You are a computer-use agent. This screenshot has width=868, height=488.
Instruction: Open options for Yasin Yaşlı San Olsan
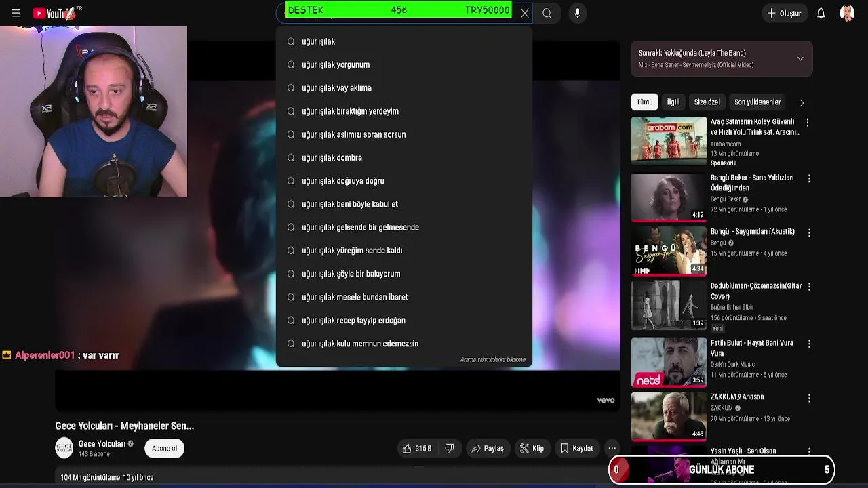click(808, 452)
